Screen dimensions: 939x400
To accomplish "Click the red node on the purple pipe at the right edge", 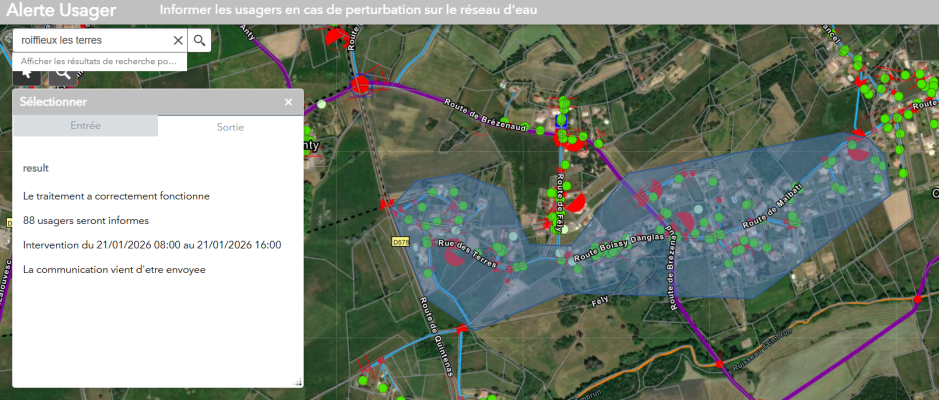I will pos(917,299).
